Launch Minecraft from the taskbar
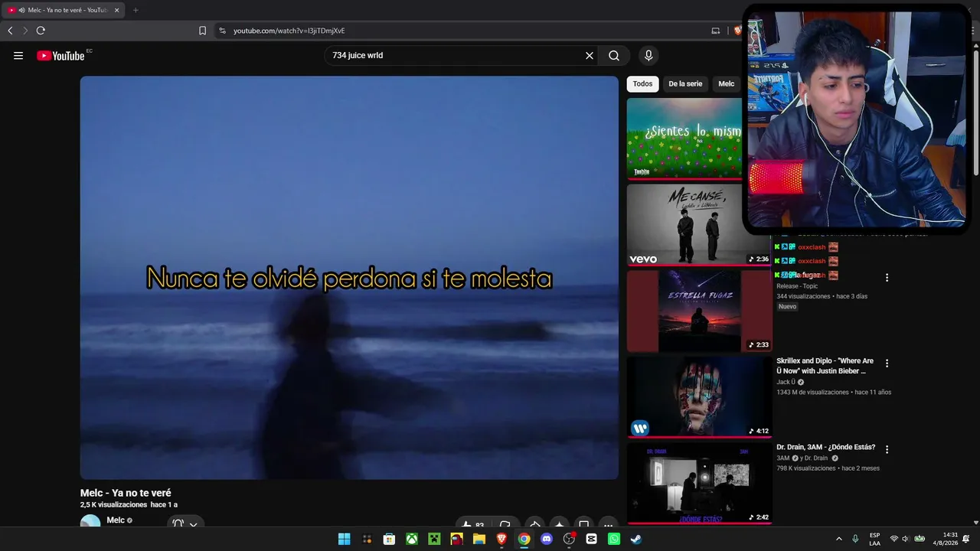Image resolution: width=980 pixels, height=551 pixels. click(434, 539)
